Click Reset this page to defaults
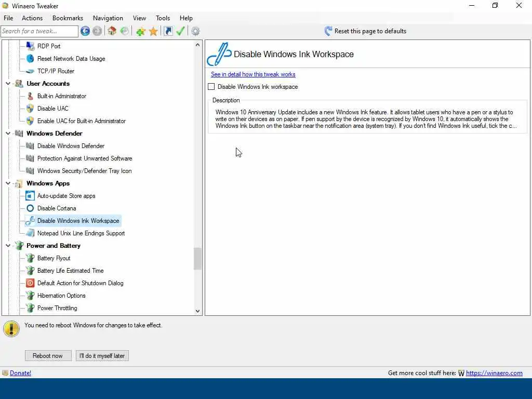This screenshot has height=399, width=532. click(x=370, y=31)
